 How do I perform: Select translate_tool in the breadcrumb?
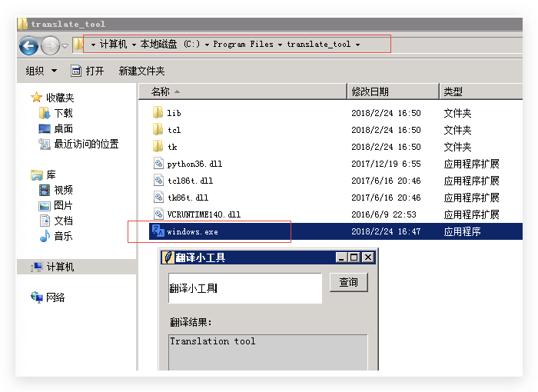pyautogui.click(x=319, y=45)
